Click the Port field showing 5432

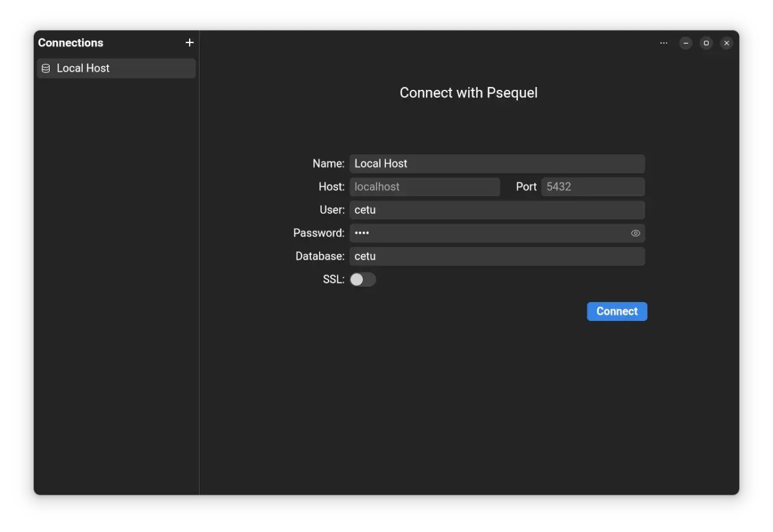[x=593, y=186]
